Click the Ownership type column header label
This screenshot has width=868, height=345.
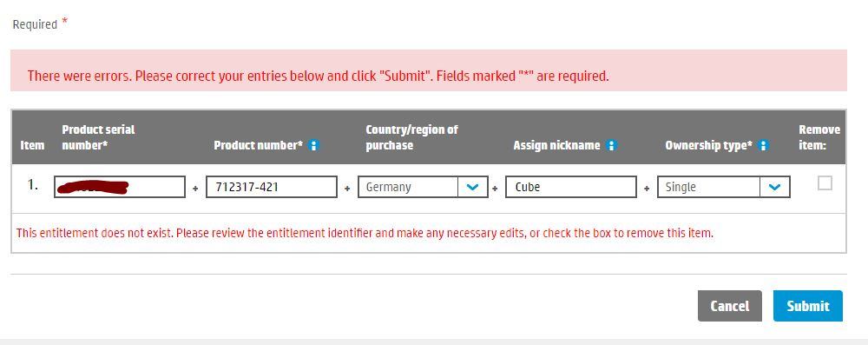708,145
